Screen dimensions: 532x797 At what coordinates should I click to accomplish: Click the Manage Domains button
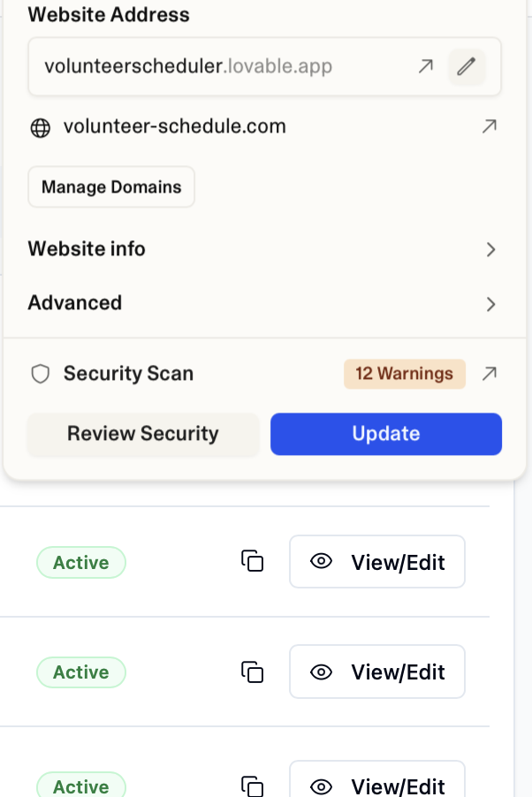point(111,187)
